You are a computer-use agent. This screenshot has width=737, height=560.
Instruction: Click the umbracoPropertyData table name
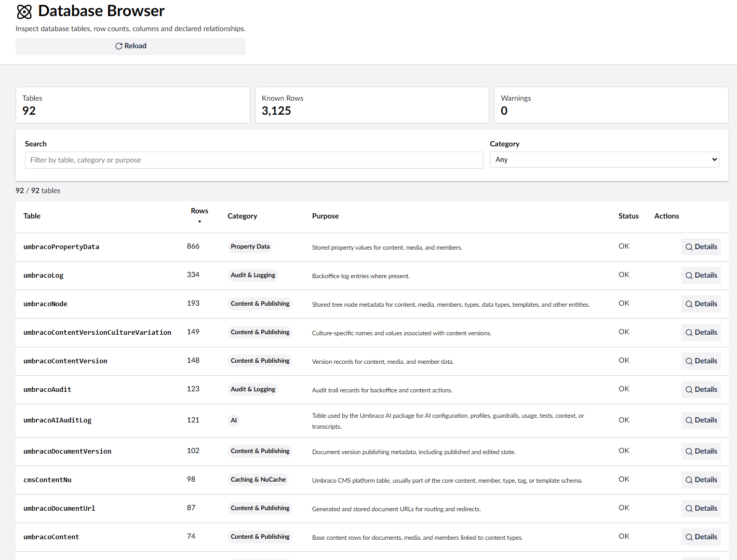61,247
